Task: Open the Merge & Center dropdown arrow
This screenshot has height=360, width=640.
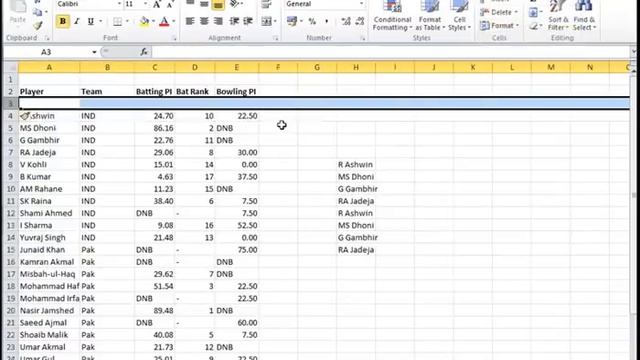Action: 275,21
